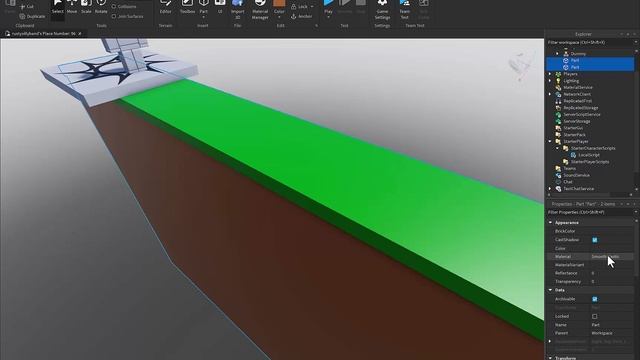
Task: Expand TextChatService node
Action: click(x=550, y=189)
